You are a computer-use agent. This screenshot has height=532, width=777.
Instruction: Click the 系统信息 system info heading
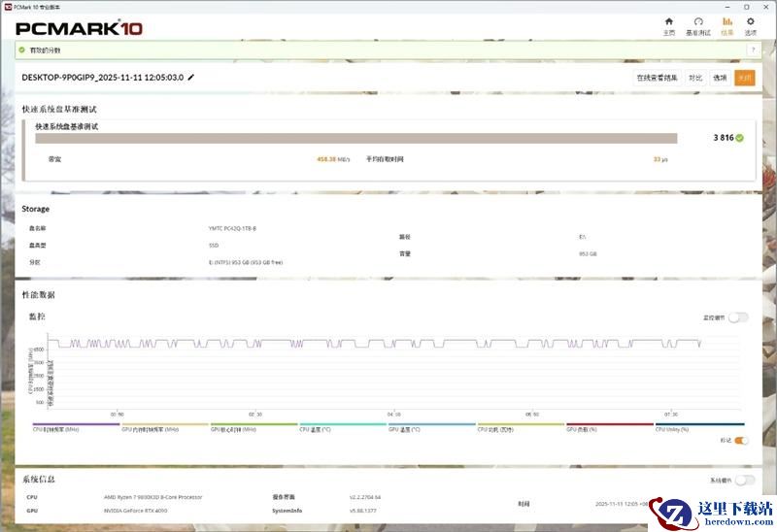tap(38, 479)
